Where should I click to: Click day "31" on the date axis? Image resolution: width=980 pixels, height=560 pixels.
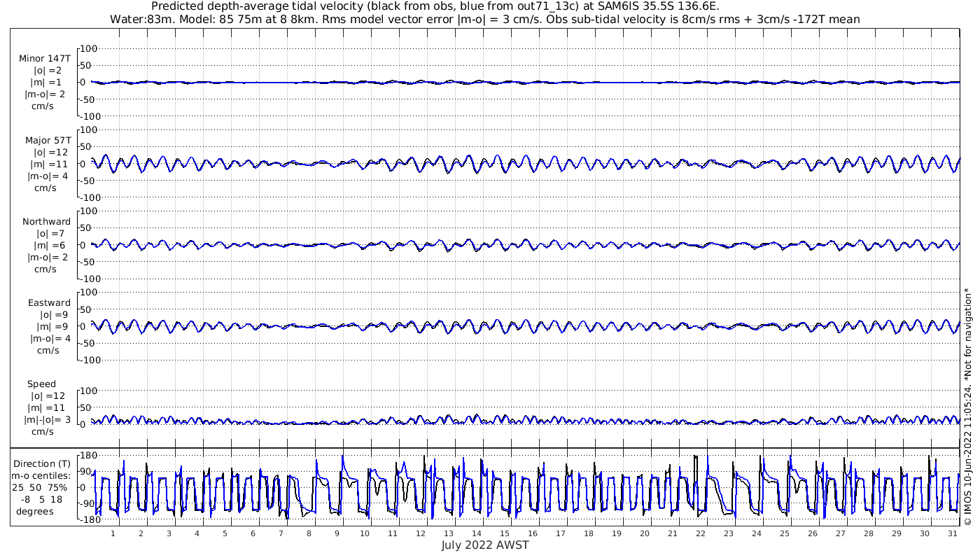(952, 533)
